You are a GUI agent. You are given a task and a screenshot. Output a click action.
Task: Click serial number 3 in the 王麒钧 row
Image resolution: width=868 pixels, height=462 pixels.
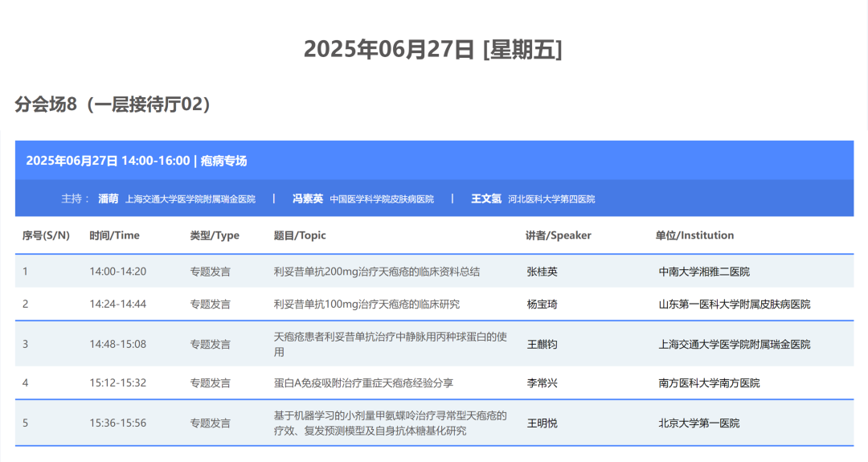[25, 344]
